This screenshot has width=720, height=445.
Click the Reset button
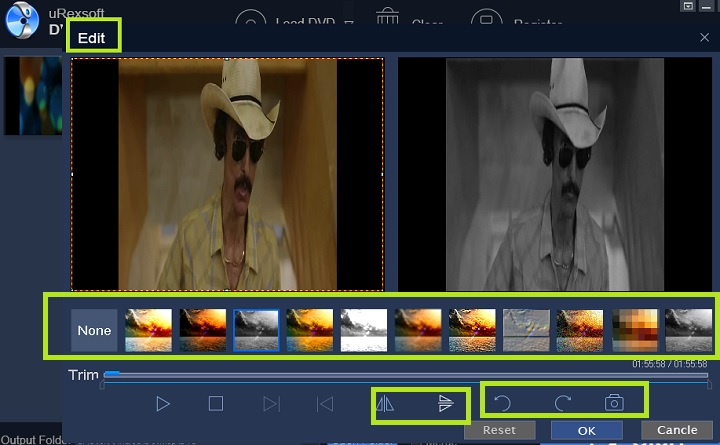pyautogui.click(x=500, y=430)
